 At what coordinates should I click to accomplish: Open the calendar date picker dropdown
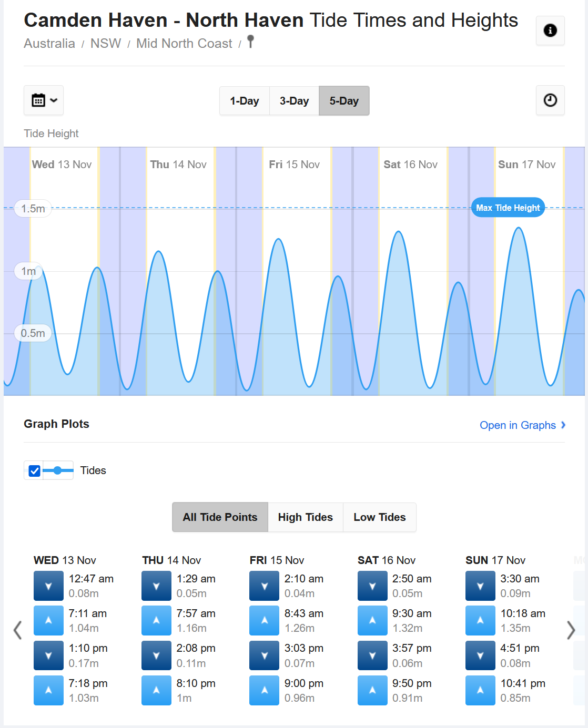44,100
